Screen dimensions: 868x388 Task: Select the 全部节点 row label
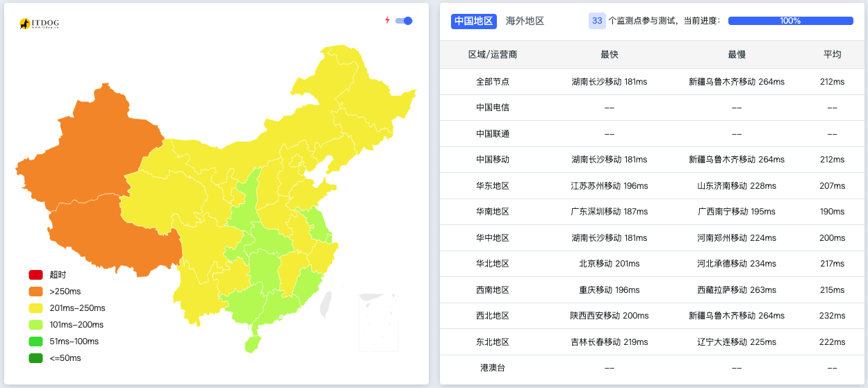493,82
